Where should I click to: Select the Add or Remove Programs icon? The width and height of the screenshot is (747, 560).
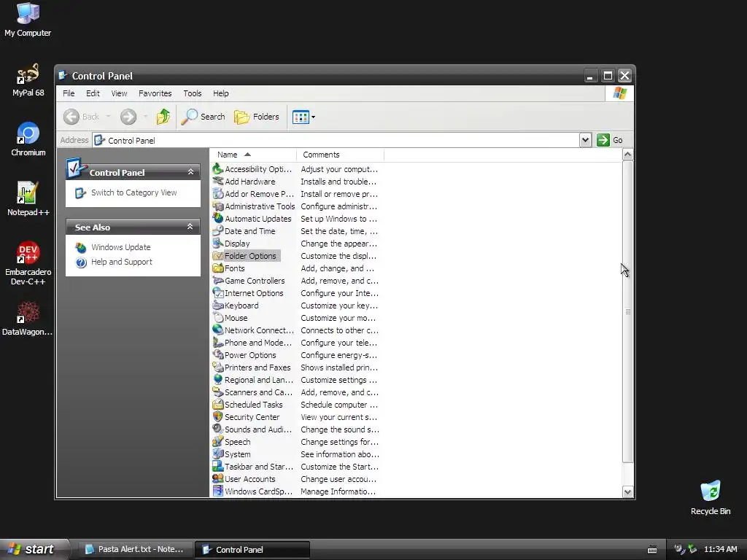[x=217, y=194]
